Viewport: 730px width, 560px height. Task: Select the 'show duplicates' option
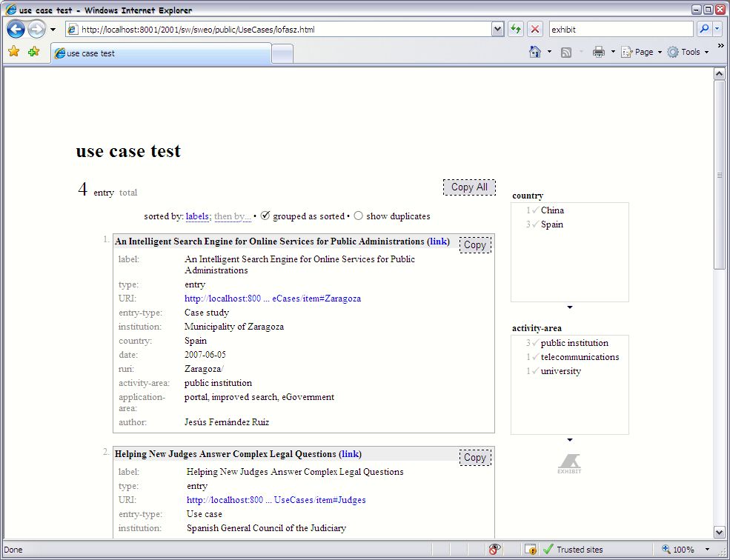359,216
